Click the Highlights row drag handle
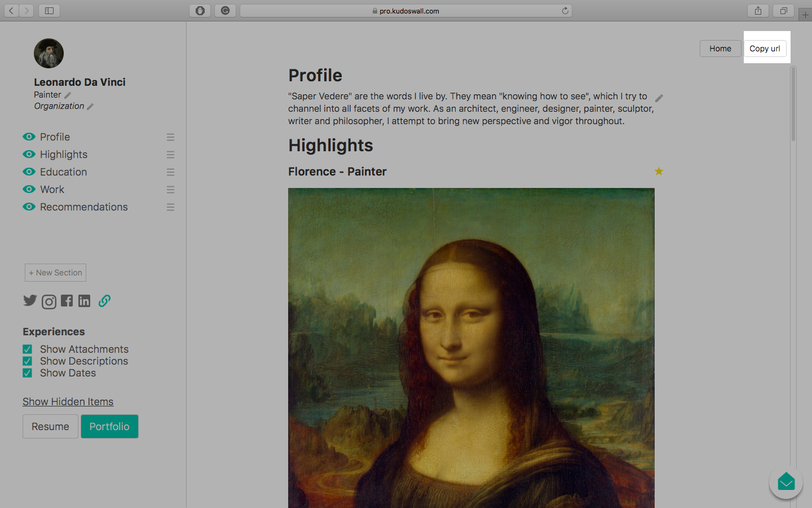Image resolution: width=812 pixels, height=508 pixels. [x=170, y=155]
